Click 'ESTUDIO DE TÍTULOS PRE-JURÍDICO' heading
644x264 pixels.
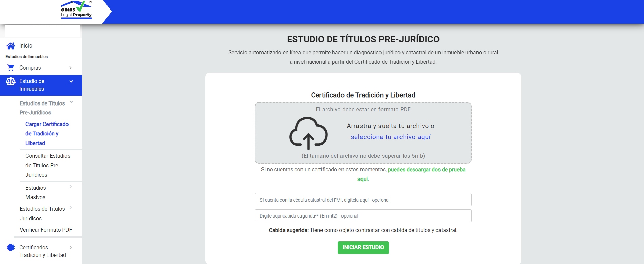[x=363, y=39]
